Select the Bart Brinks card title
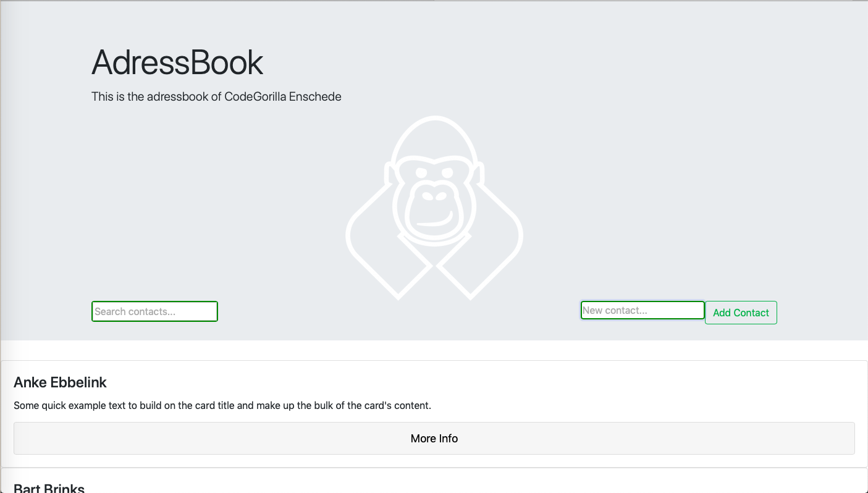868x493 pixels. 49,488
